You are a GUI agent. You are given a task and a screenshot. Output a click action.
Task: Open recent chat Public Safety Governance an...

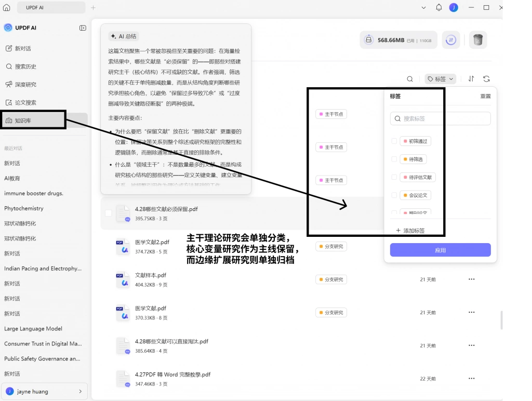[42, 358]
